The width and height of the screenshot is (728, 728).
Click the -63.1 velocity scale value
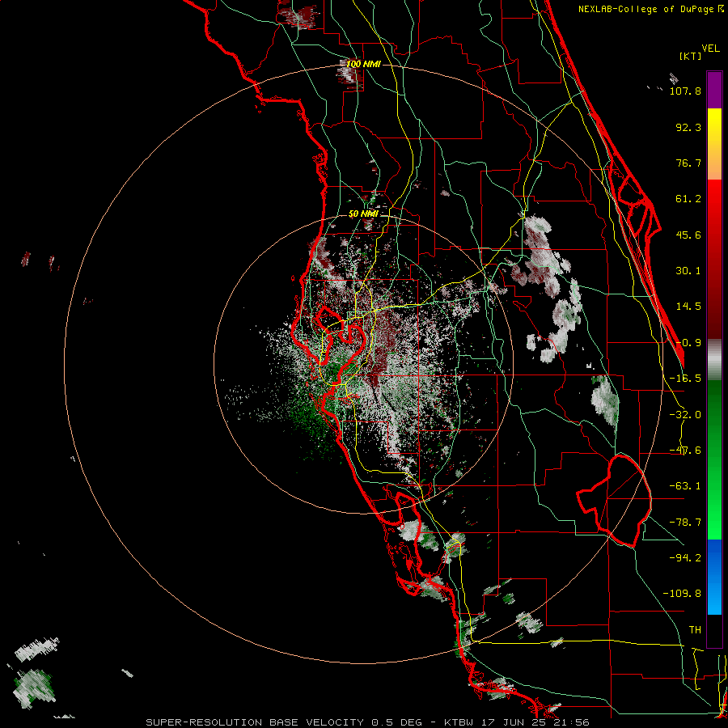(685, 486)
